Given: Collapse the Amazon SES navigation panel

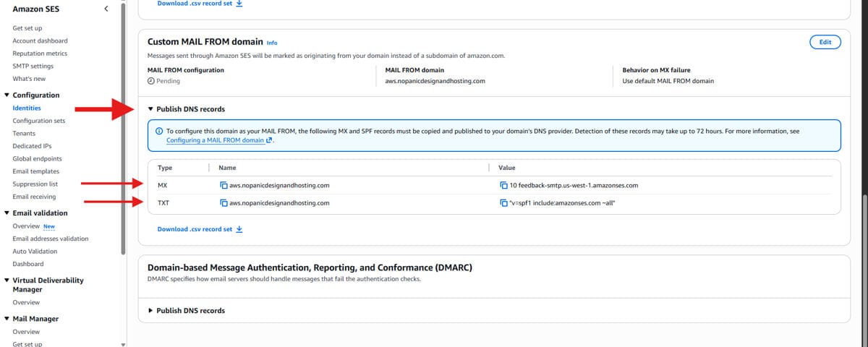Looking at the screenshot, I should pyautogui.click(x=106, y=9).
